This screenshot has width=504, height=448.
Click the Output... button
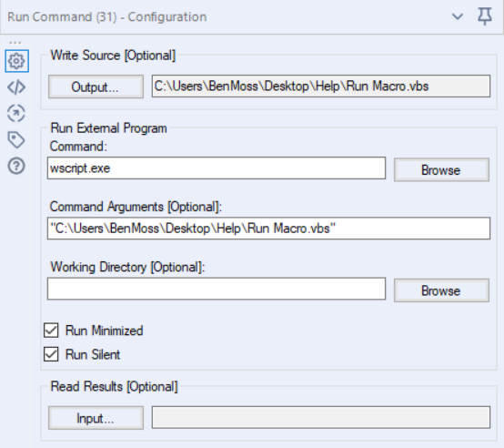(96, 87)
